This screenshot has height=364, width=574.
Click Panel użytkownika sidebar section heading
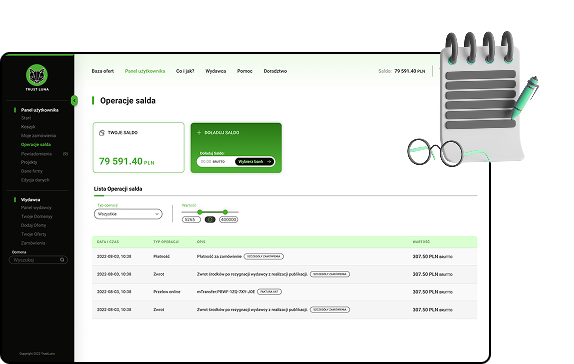[x=40, y=110]
